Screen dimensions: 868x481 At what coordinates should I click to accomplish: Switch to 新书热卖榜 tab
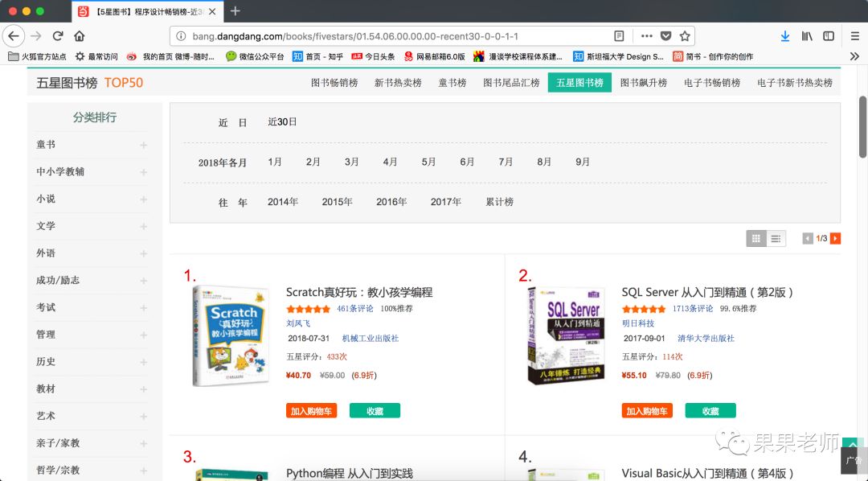398,83
